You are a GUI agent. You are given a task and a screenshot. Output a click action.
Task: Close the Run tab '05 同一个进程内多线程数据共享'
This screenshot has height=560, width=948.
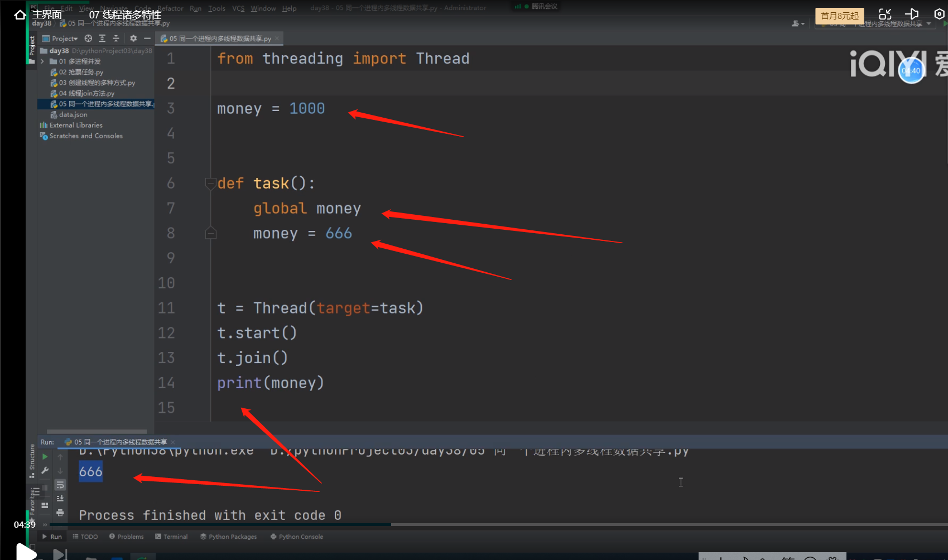click(x=172, y=442)
